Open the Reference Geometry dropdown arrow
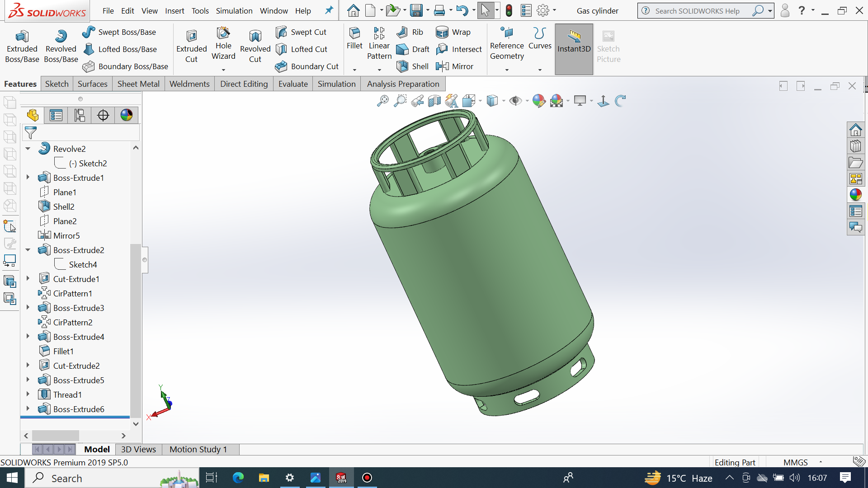The image size is (868, 488). point(507,70)
